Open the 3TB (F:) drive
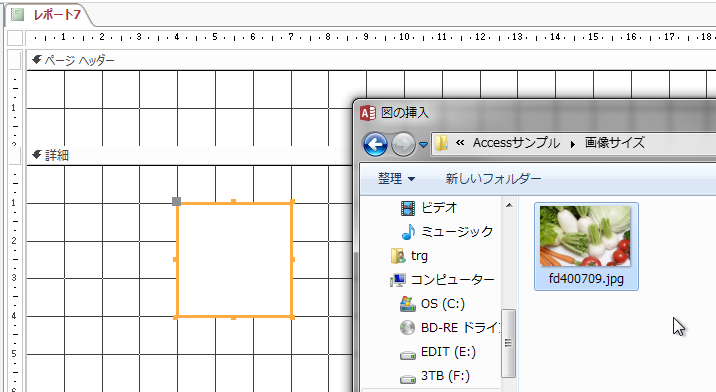The image size is (716, 392). [x=445, y=376]
